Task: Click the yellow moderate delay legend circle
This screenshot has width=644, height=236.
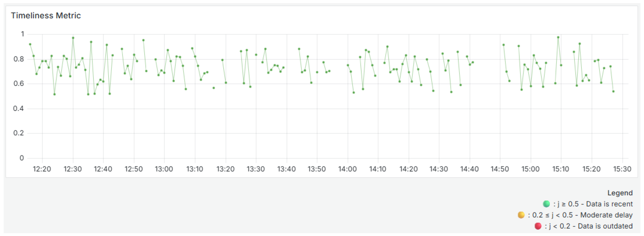Action: pos(521,215)
